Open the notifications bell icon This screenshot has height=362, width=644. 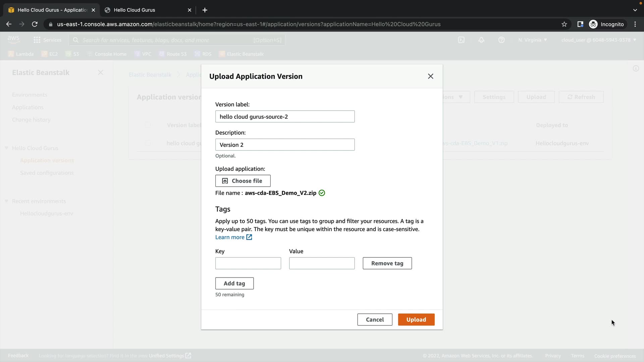click(481, 40)
